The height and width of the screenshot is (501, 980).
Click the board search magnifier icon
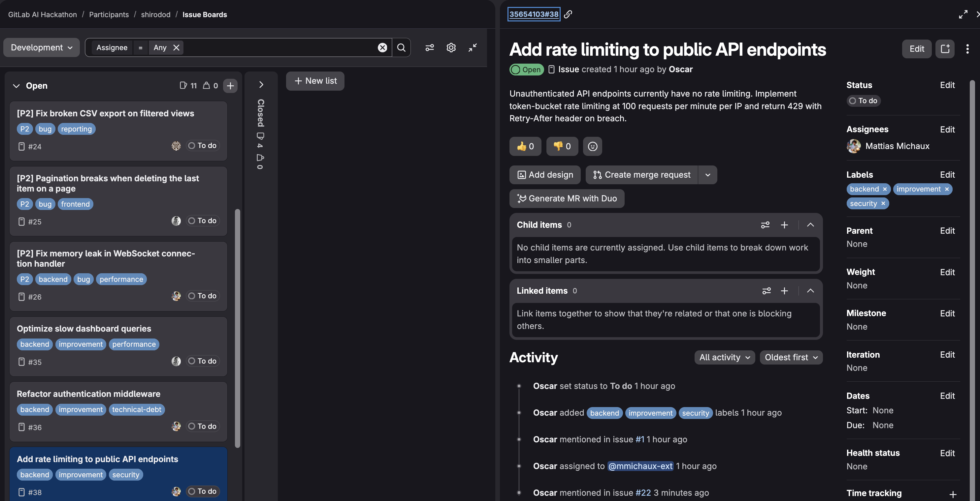point(401,47)
